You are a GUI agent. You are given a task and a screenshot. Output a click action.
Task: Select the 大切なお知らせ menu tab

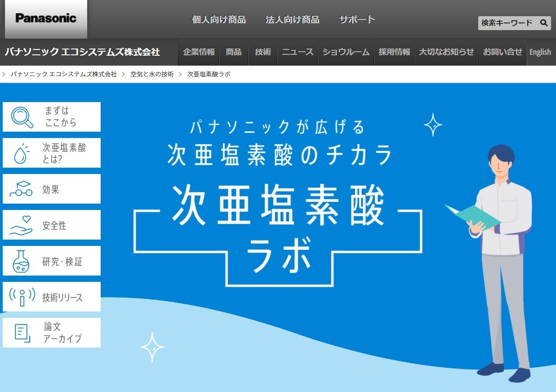pyautogui.click(x=446, y=52)
